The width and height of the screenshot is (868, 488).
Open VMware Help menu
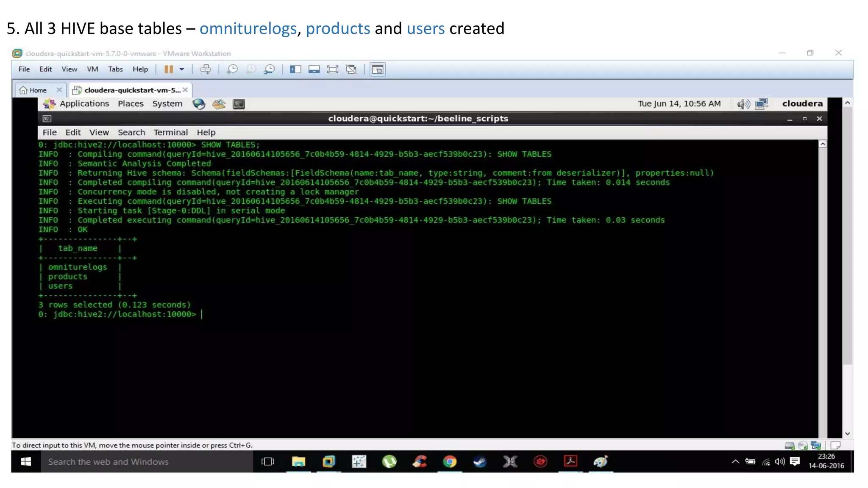coord(140,69)
